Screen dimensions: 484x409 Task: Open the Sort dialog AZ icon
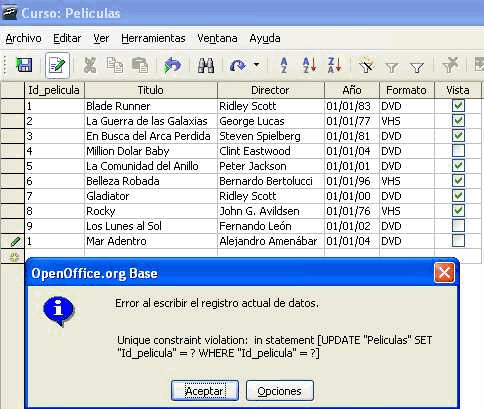coord(284,65)
